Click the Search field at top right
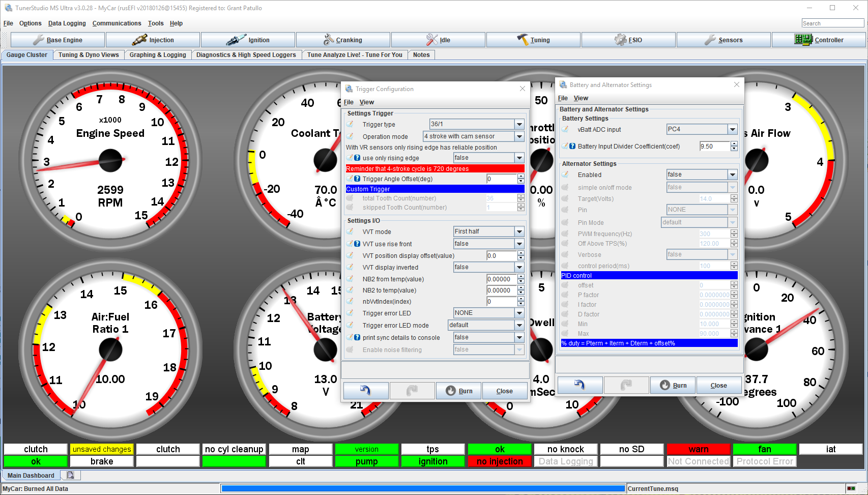The width and height of the screenshot is (868, 495). click(832, 23)
